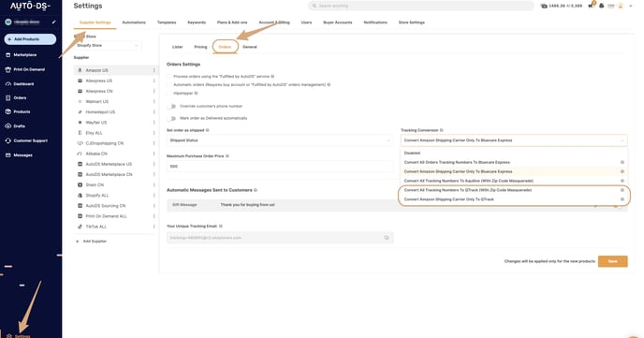
Task: Open account dropdown arrow in header
Action: [631, 6]
